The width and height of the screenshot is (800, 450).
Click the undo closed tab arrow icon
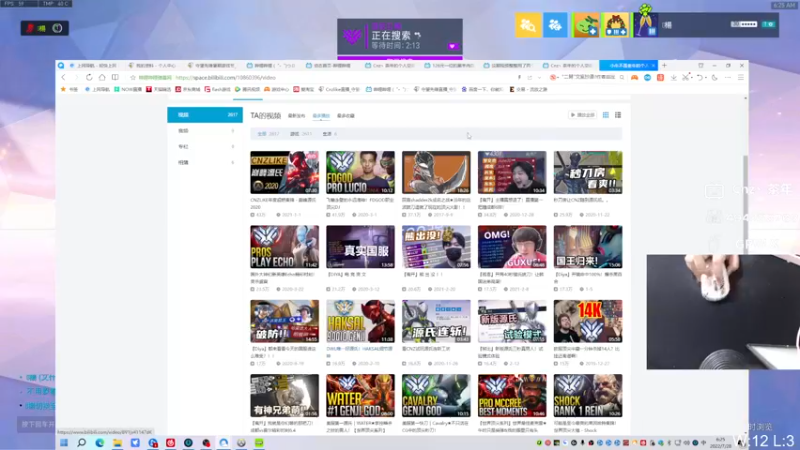pyautogui.click(x=700, y=78)
